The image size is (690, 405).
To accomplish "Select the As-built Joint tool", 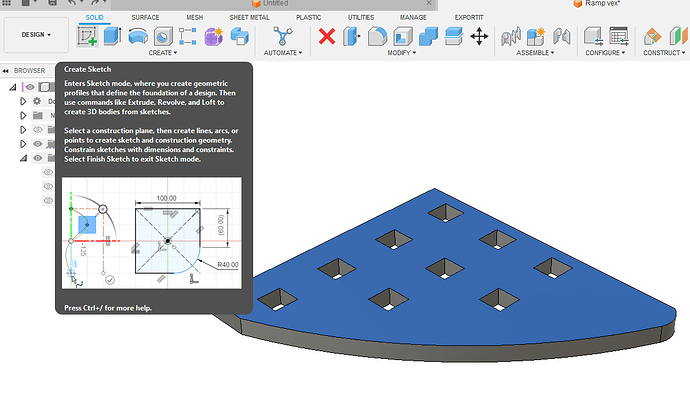I will click(x=562, y=37).
